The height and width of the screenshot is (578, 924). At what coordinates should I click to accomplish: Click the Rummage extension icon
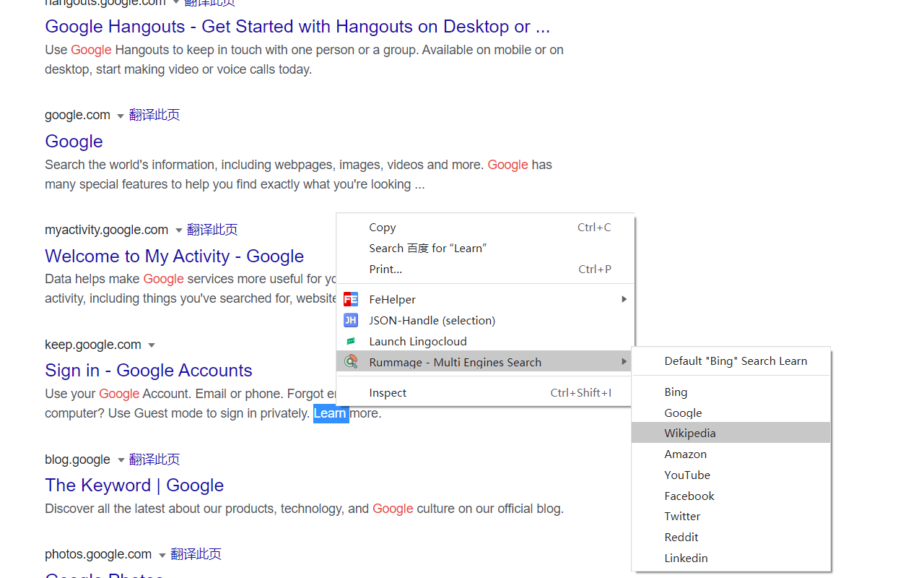[351, 362]
